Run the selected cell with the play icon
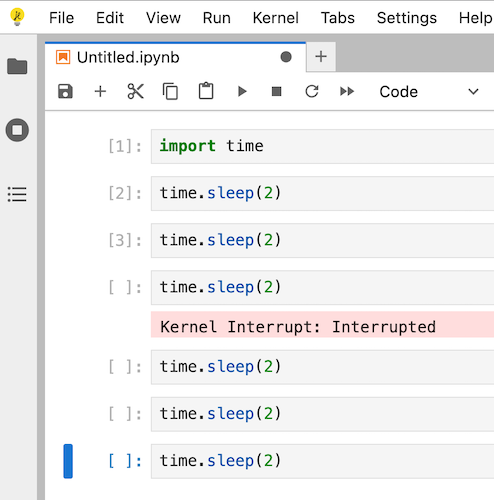This screenshot has width=494, height=500. point(242,91)
